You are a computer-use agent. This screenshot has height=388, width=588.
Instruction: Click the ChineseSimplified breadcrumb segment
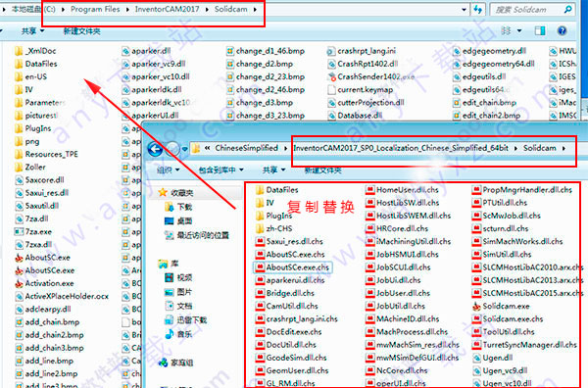[246, 148]
